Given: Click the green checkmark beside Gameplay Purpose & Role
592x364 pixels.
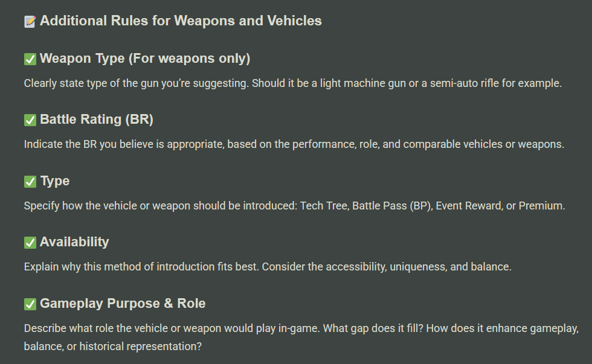Looking at the screenshot, I should pyautogui.click(x=30, y=304).
